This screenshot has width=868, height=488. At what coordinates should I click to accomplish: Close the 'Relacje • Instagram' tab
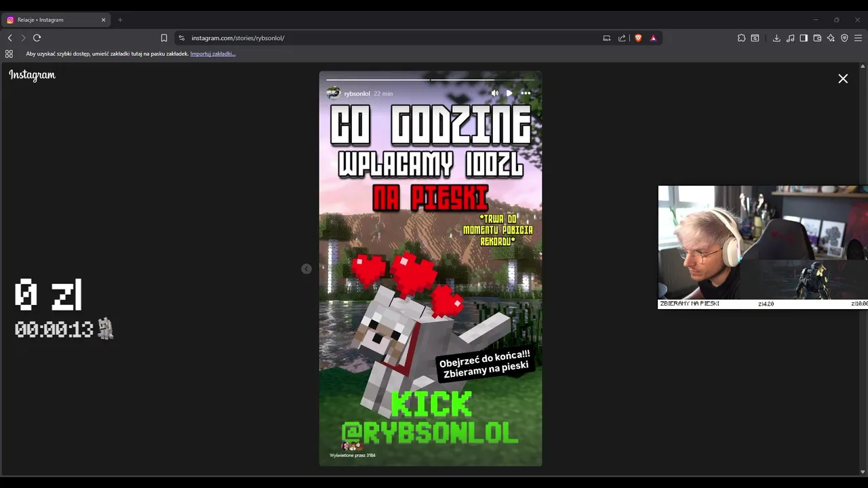click(x=103, y=20)
